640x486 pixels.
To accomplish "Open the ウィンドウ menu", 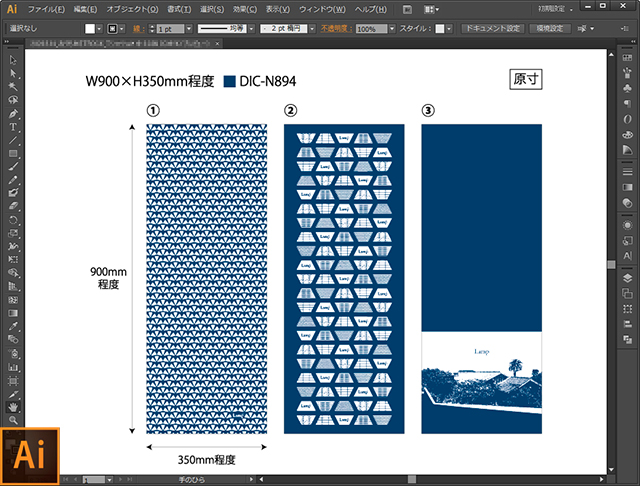I will 318,9.
